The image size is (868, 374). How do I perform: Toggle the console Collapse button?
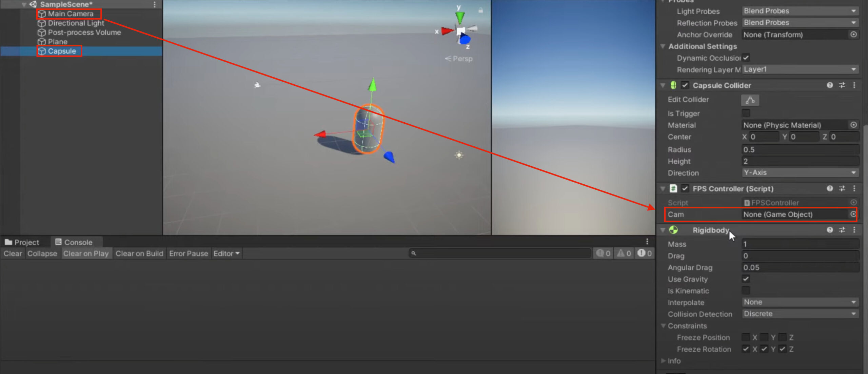coord(42,253)
